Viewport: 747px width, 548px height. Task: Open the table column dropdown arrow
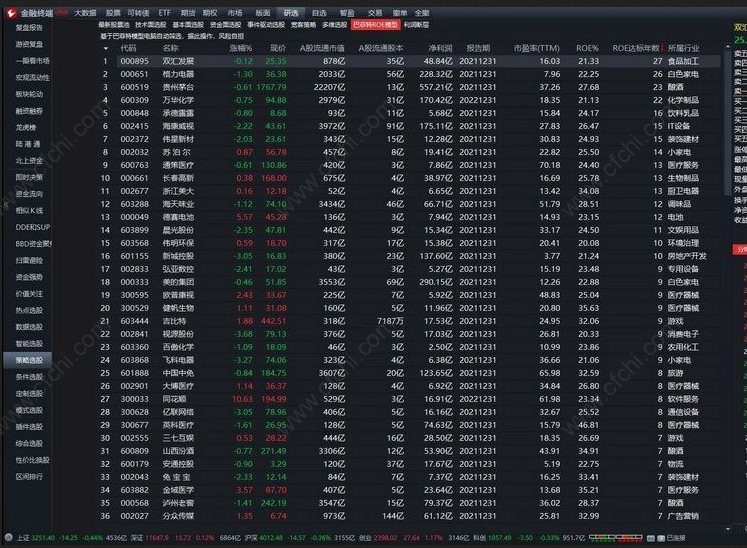tap(105, 49)
